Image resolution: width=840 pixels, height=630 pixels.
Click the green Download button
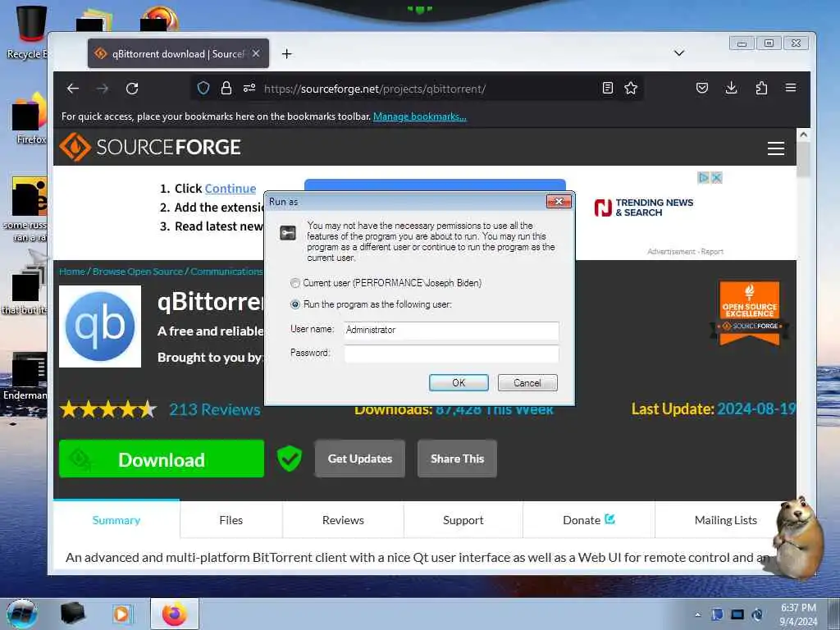162,459
